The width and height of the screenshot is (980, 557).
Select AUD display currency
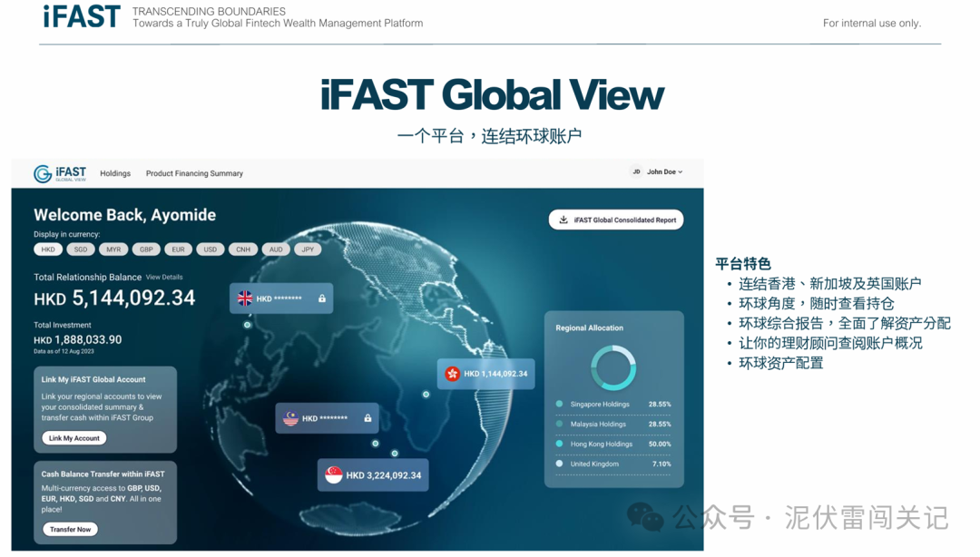tap(276, 249)
